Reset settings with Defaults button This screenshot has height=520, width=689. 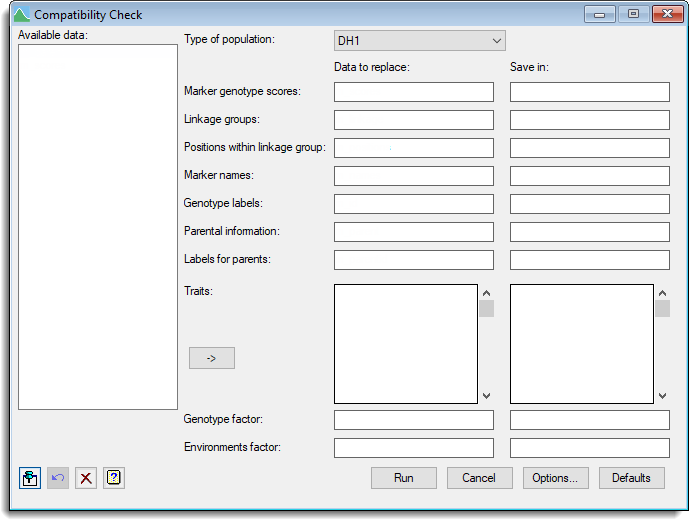[x=631, y=478]
